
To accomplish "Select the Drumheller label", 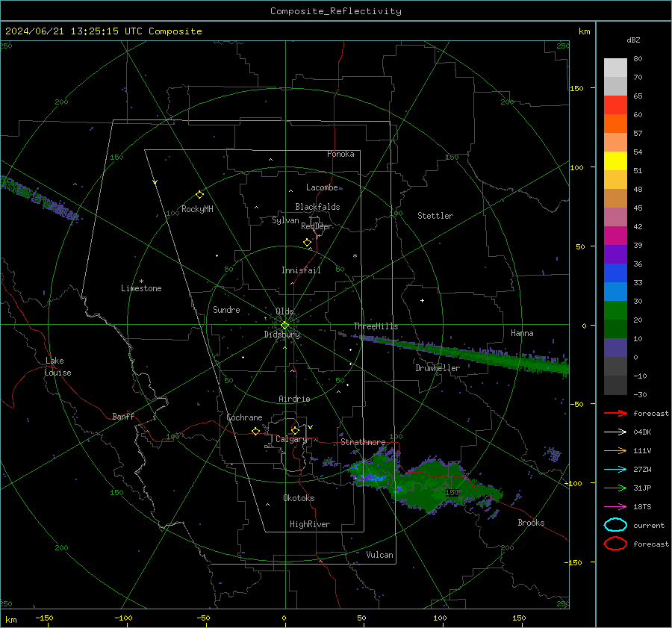I will click(x=438, y=368).
